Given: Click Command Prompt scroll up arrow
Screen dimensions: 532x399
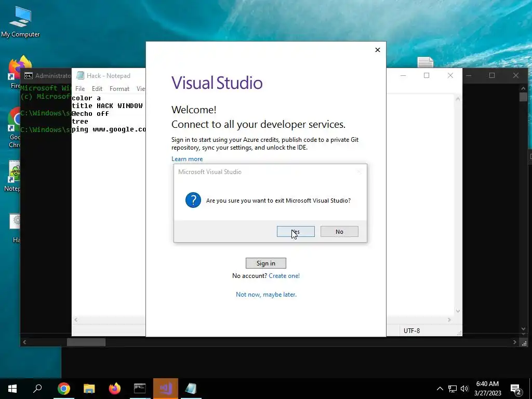Looking at the screenshot, I should coord(523,88).
